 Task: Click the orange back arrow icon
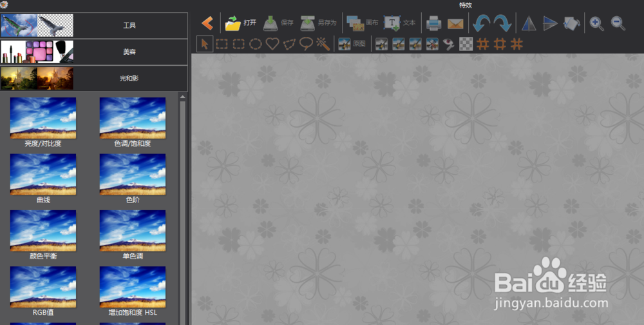(x=207, y=23)
